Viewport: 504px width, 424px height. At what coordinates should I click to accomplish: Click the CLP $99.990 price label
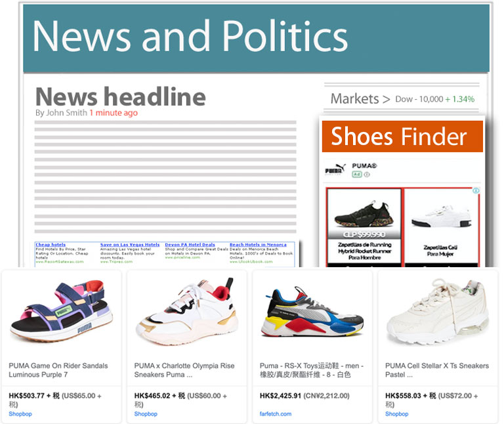click(364, 234)
